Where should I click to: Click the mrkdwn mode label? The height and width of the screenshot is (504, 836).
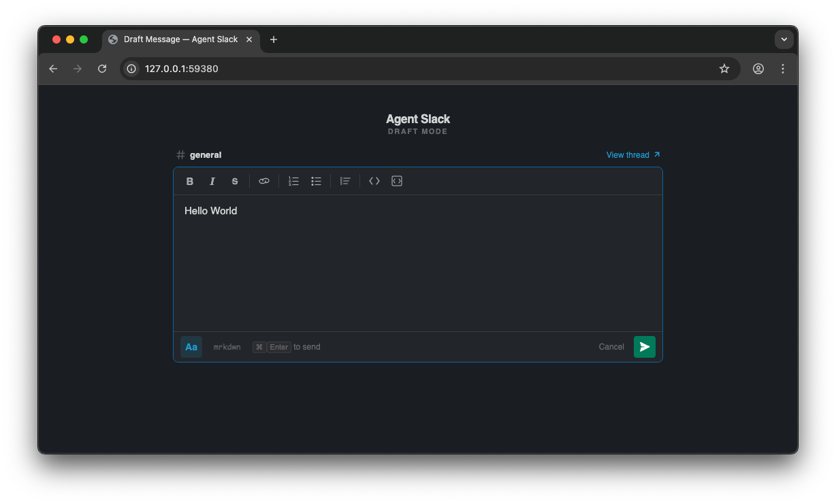tap(227, 347)
